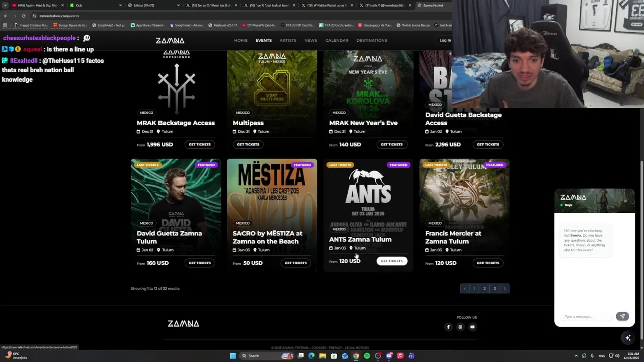Get tickets for MRAK New Year's Eve
Screen dimensions: 644x362
[x=391, y=144]
